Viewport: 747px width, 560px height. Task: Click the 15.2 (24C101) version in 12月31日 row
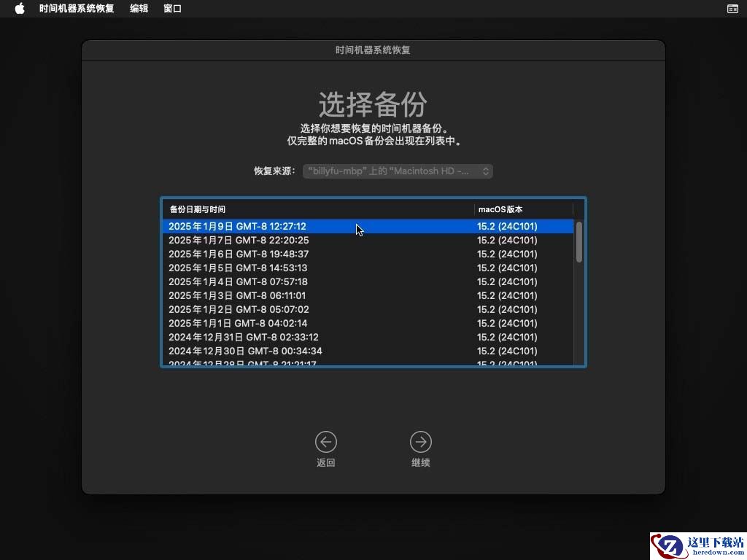[x=507, y=337]
